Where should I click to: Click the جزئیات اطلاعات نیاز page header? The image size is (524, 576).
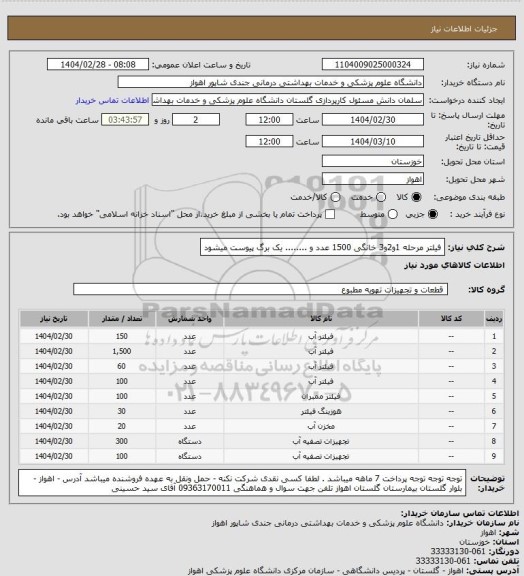point(464,29)
